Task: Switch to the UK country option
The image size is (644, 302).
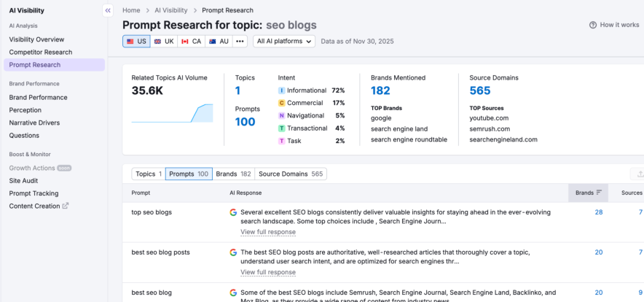Action: pos(163,41)
